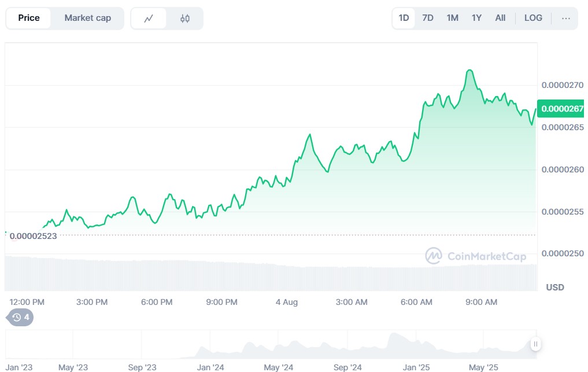Viewport: 588px width, 372px height.
Task: Click the 0.00002523 opening price label
Action: tap(33, 236)
